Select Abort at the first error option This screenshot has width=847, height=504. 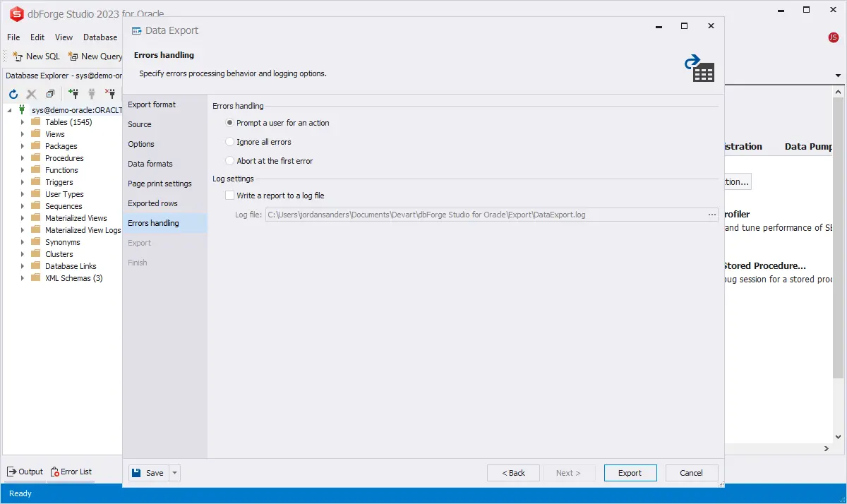229,161
